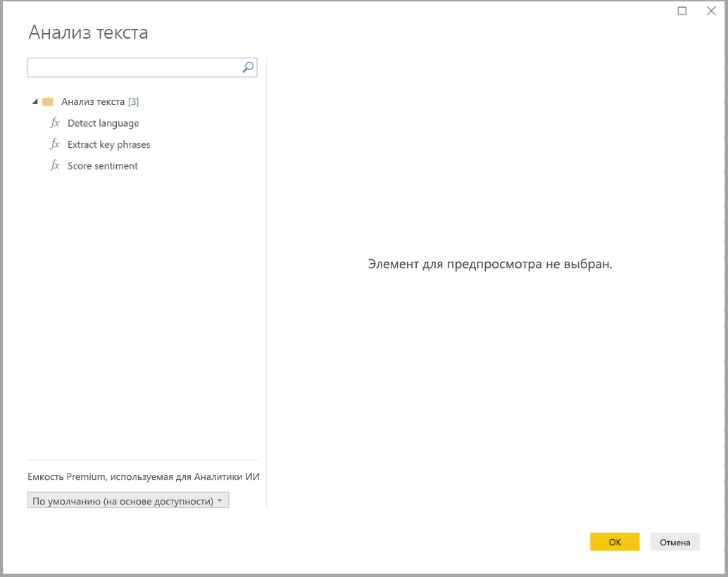Click fx icon next to Score sentiment

(x=55, y=165)
